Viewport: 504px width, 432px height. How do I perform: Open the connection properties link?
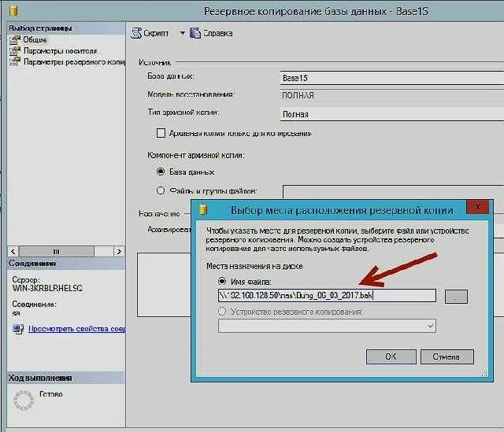[77, 329]
